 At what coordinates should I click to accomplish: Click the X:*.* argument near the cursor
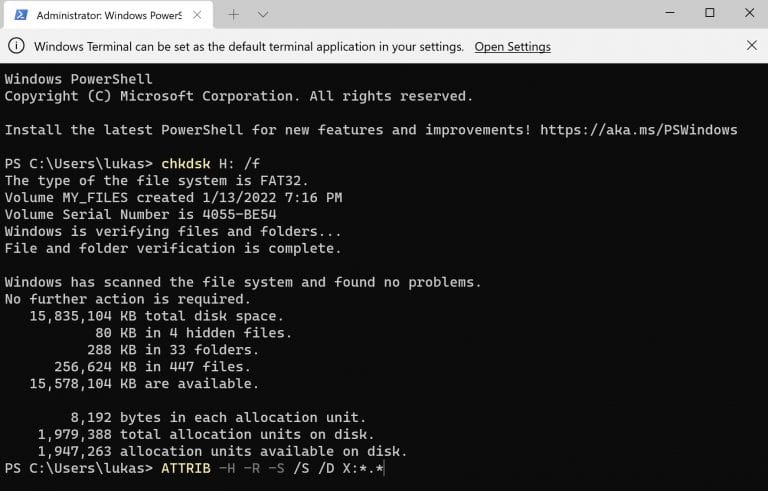click(363, 468)
